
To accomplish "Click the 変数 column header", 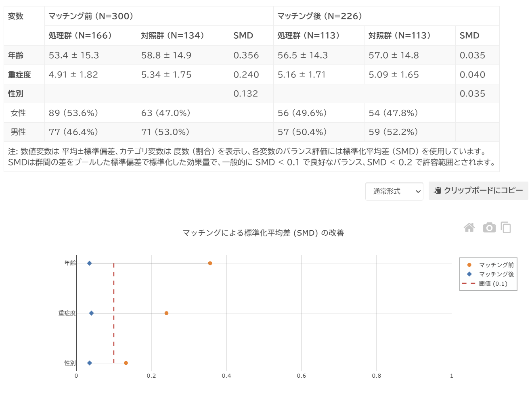I will pyautogui.click(x=16, y=16).
